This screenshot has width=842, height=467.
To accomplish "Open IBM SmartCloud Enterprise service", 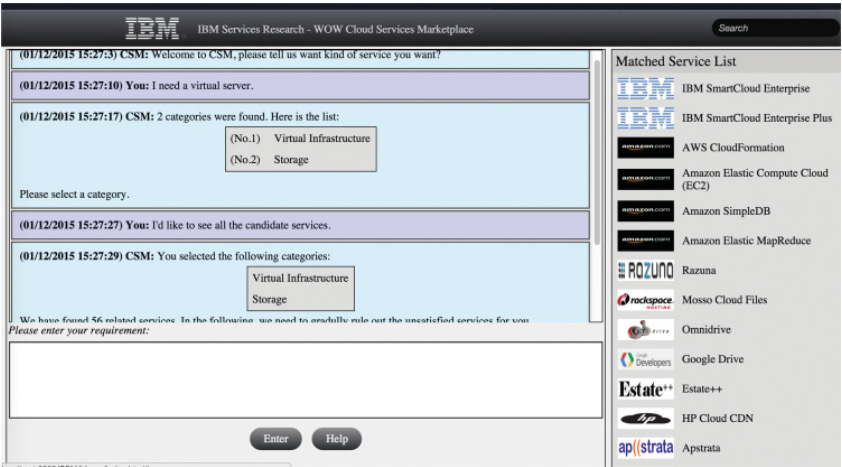I will 745,89.
